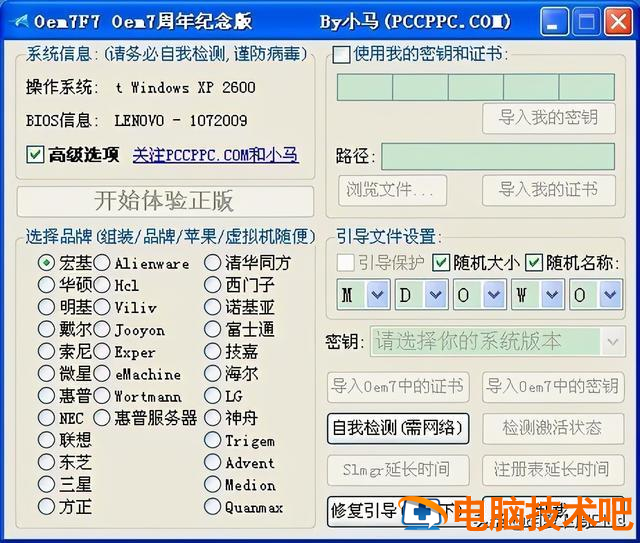Screen dimensions: 640x543
Task: Choose 技嘉 radio button
Action: tap(213, 351)
